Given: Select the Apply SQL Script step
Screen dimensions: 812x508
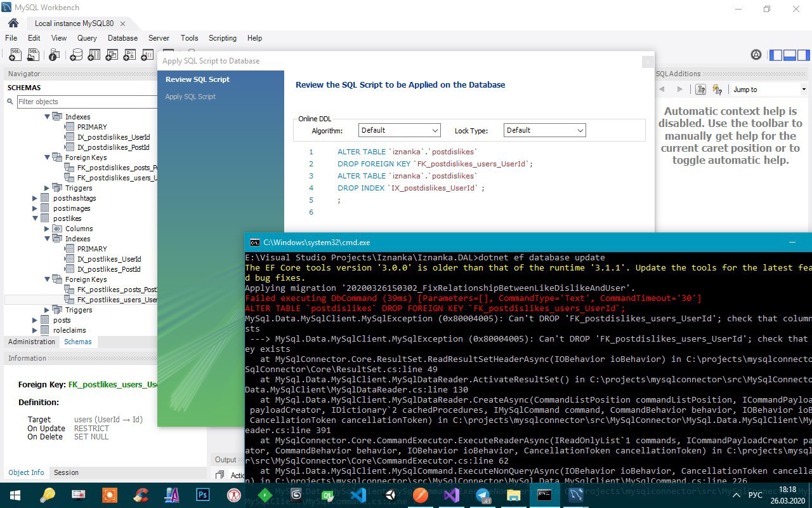Looking at the screenshot, I should click(190, 97).
